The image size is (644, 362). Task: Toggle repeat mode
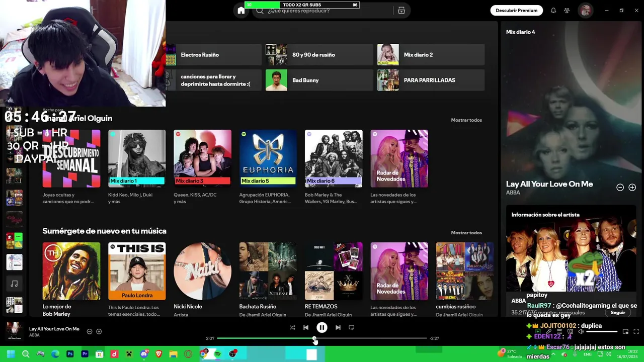(x=352, y=327)
